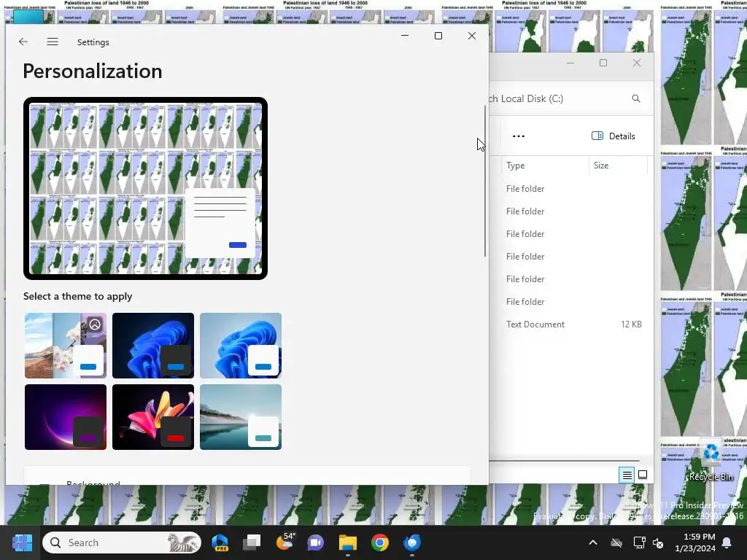This screenshot has height=560, width=747.
Task: Open the See more menu in File Explorer
Action: 519,136
